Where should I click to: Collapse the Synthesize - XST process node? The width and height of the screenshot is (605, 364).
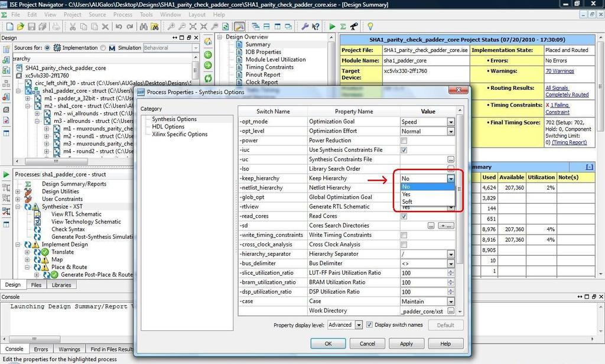click(x=18, y=206)
